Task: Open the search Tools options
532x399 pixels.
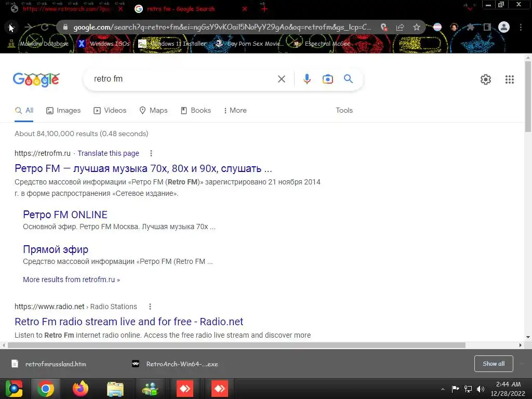Action: pyautogui.click(x=344, y=111)
